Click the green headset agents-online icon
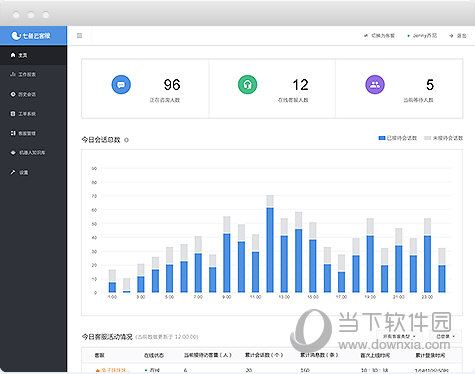The width and height of the screenshot is (475, 374). [247, 85]
